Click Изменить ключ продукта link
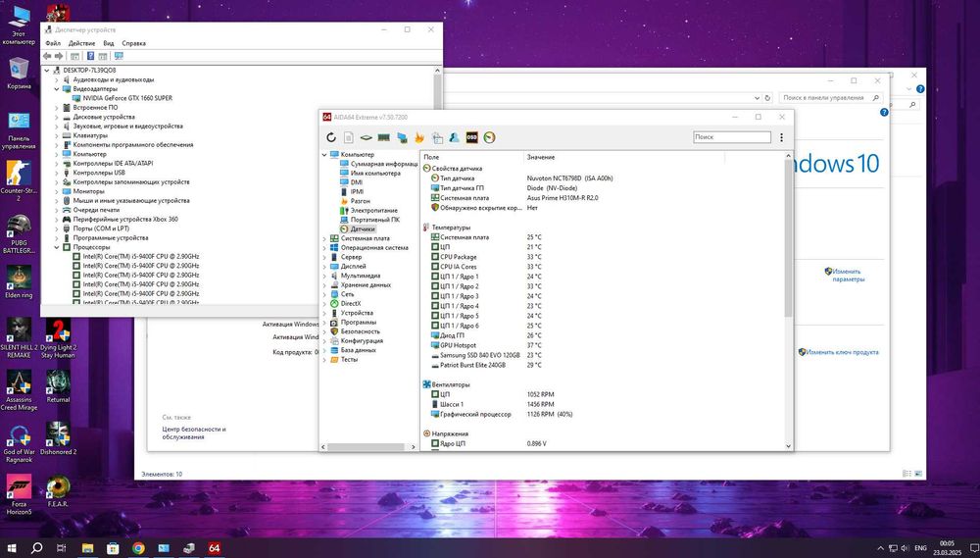This screenshot has height=558, width=980. coord(842,352)
